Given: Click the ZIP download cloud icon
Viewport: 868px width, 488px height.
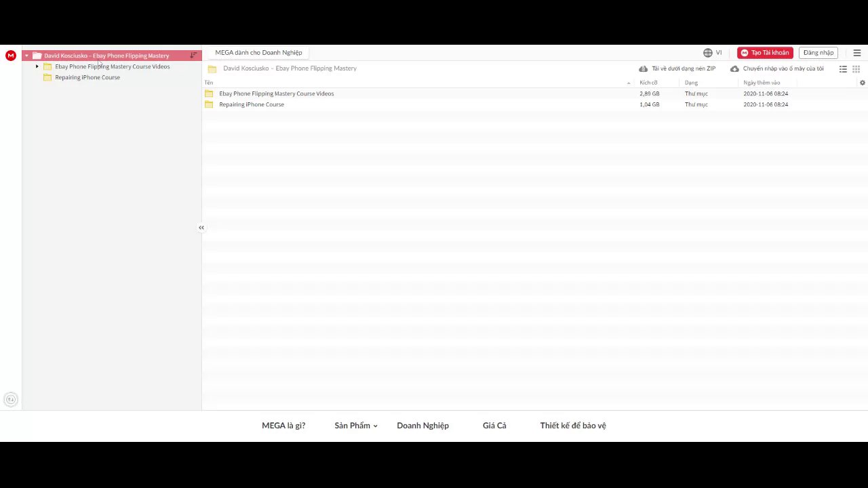Looking at the screenshot, I should (x=643, y=69).
